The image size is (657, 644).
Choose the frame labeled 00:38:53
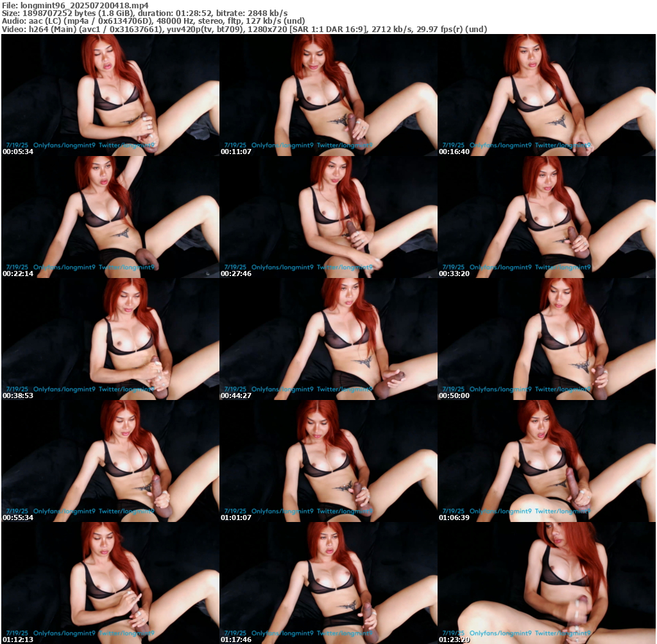click(110, 339)
